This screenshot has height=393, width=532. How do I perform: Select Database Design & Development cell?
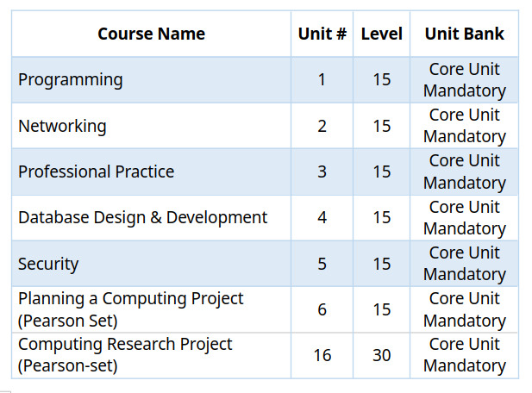click(x=151, y=218)
